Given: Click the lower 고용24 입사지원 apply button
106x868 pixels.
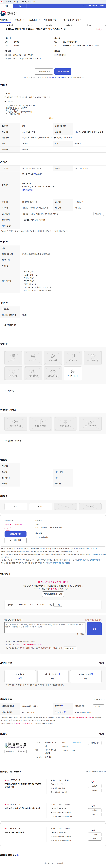Looking at the screenshot, I should pos(15,534).
